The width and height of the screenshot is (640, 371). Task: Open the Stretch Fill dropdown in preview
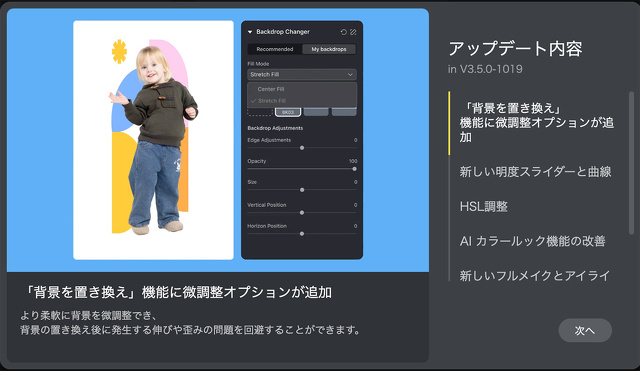[x=302, y=74]
